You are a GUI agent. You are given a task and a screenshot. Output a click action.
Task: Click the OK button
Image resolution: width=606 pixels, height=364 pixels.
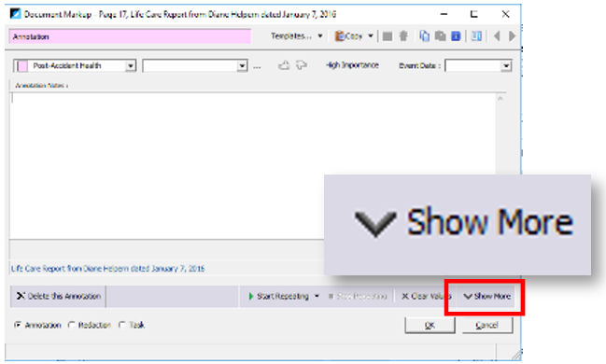coord(430,326)
